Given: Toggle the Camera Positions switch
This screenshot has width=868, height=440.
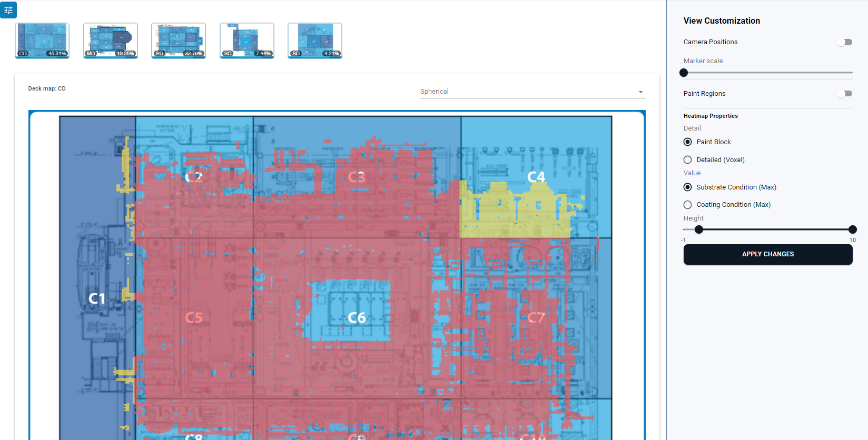Looking at the screenshot, I should [844, 42].
